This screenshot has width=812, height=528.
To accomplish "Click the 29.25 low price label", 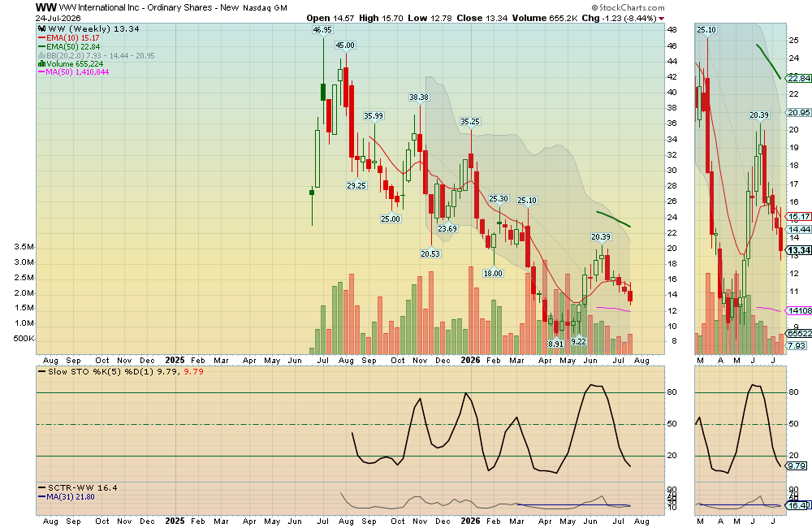I will (x=356, y=185).
